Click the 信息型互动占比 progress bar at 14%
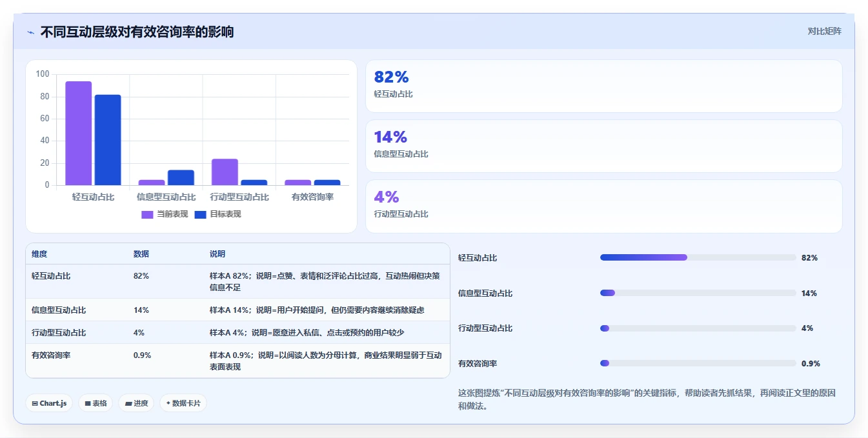 coord(698,293)
